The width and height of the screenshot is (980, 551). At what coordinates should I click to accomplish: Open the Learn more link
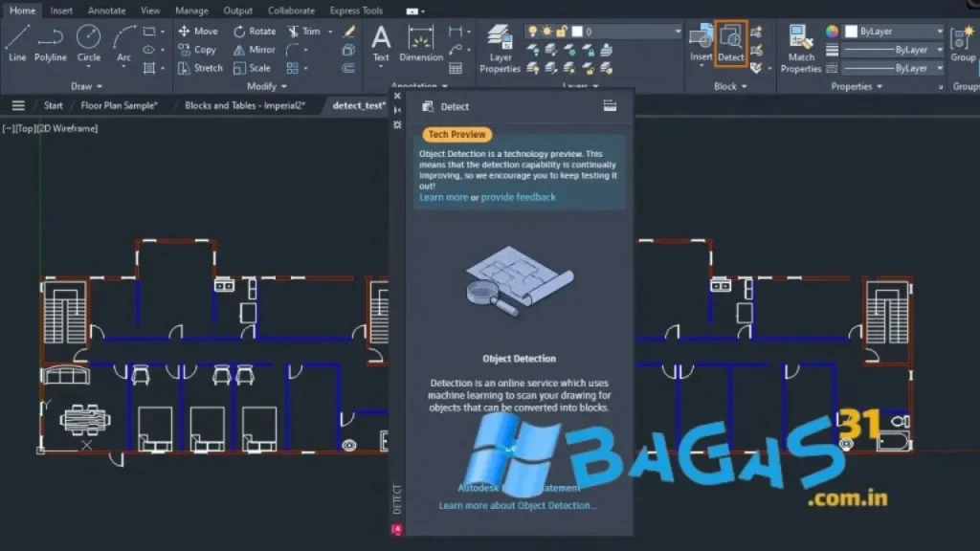click(x=443, y=197)
